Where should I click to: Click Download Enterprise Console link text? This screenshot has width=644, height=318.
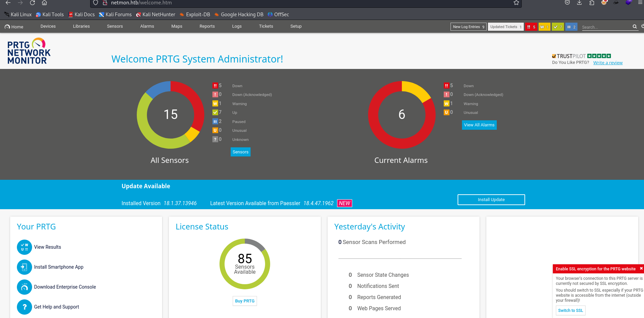[65, 287]
